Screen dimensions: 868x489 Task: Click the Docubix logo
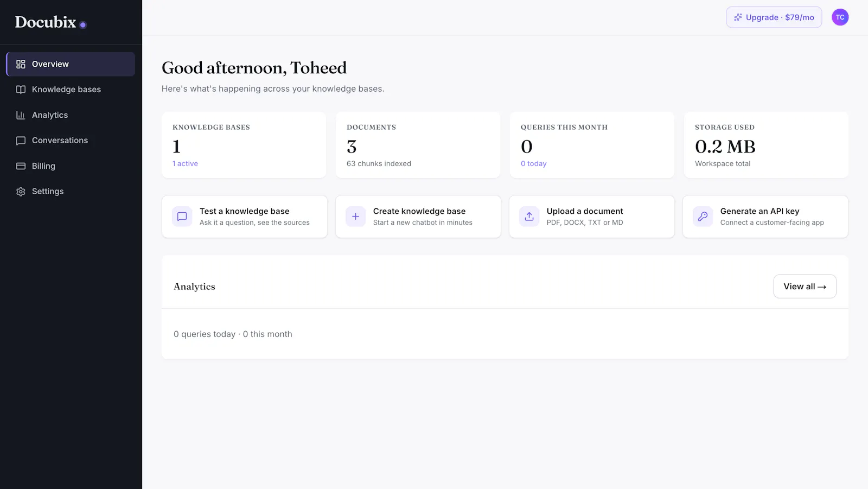point(50,22)
